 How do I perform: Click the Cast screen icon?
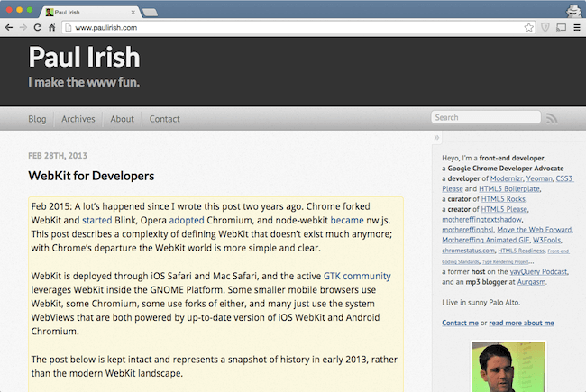pos(561,27)
